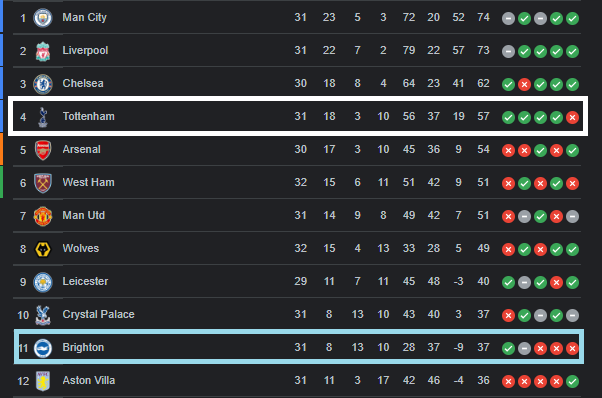Click the Man City club crest

pos(43,18)
